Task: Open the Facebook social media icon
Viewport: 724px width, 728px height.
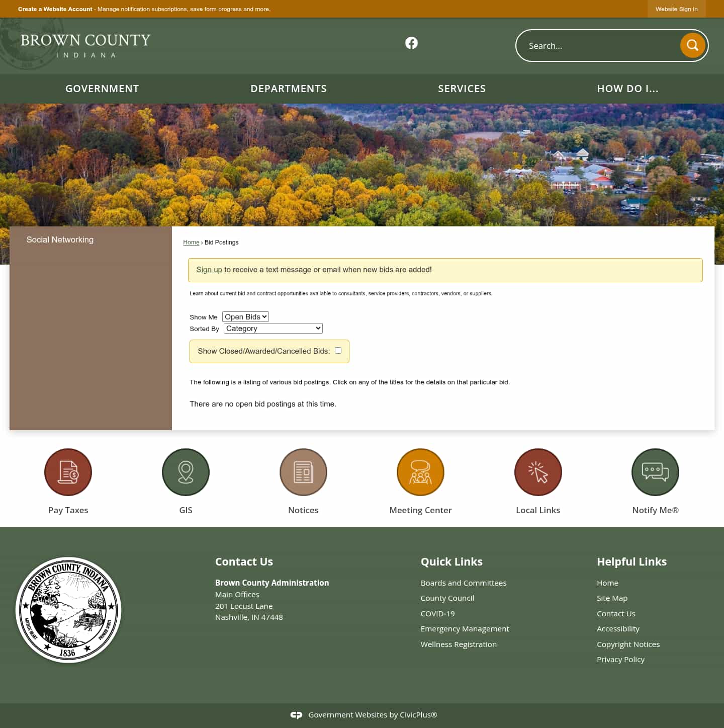Action: coord(411,43)
